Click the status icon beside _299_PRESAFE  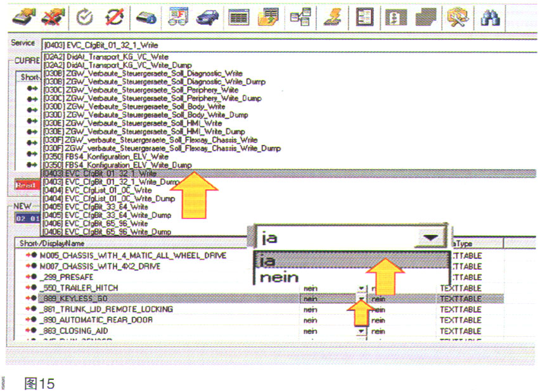point(32,277)
